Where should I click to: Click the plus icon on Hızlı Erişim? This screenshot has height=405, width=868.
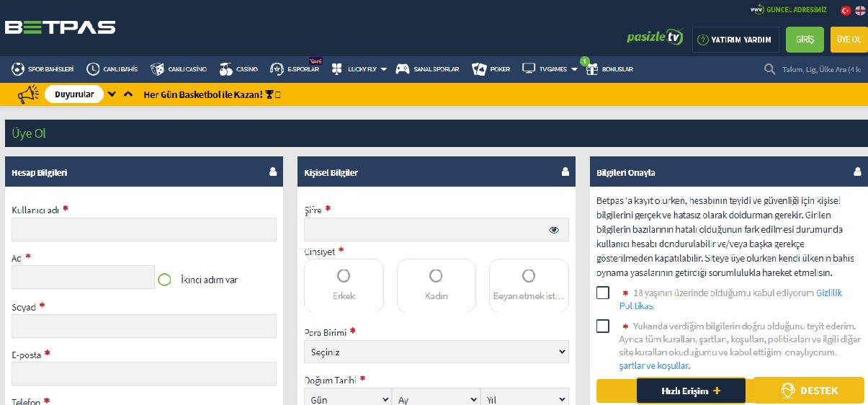[717, 391]
